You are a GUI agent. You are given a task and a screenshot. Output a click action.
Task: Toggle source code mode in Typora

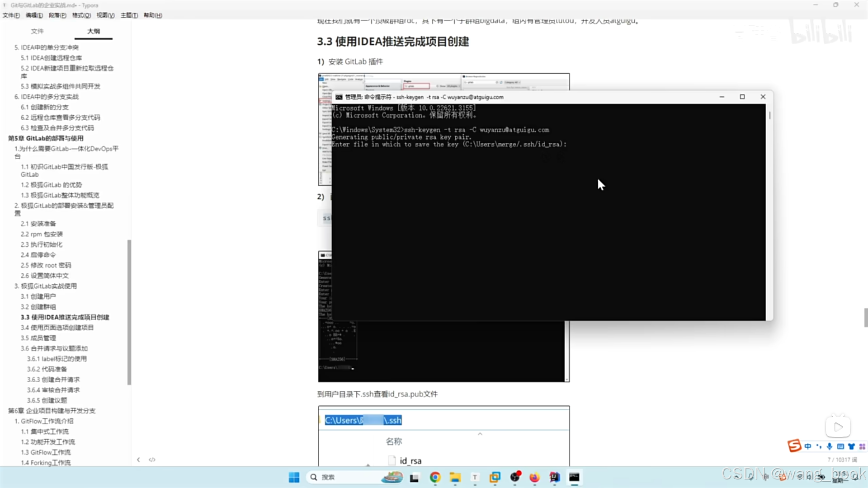[x=152, y=460]
